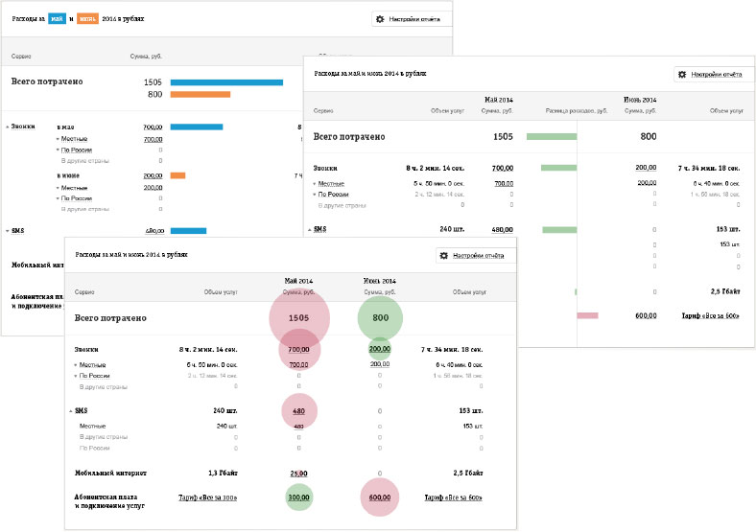Click gear icon in top-left report settings
The image size is (756, 532).
tap(381, 18)
